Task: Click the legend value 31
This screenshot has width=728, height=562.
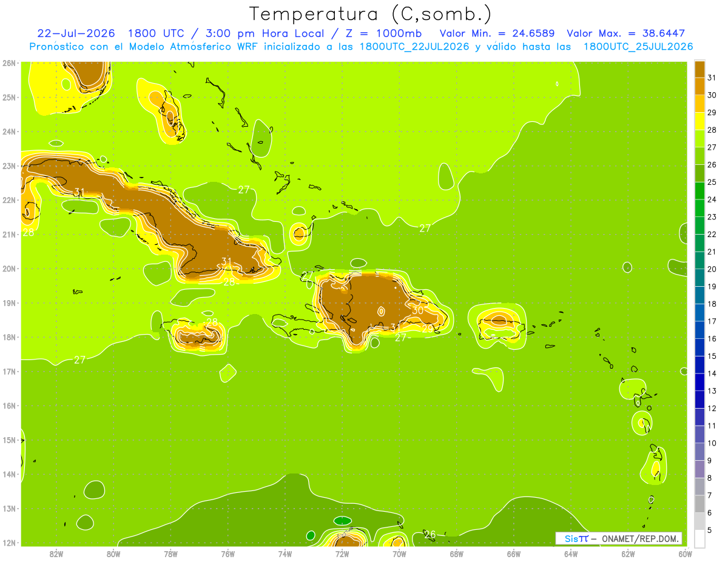Action: pos(712,78)
